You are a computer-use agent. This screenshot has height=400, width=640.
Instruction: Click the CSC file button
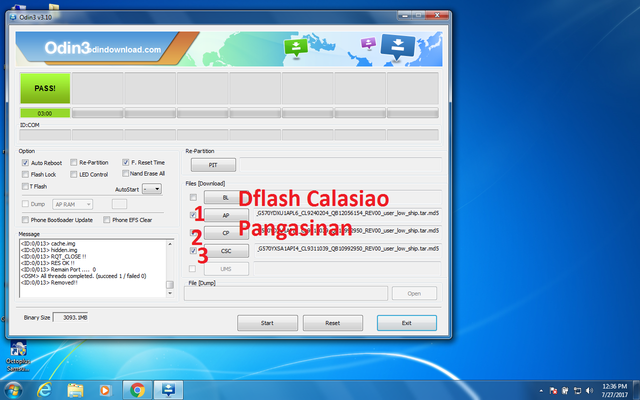[x=226, y=251]
